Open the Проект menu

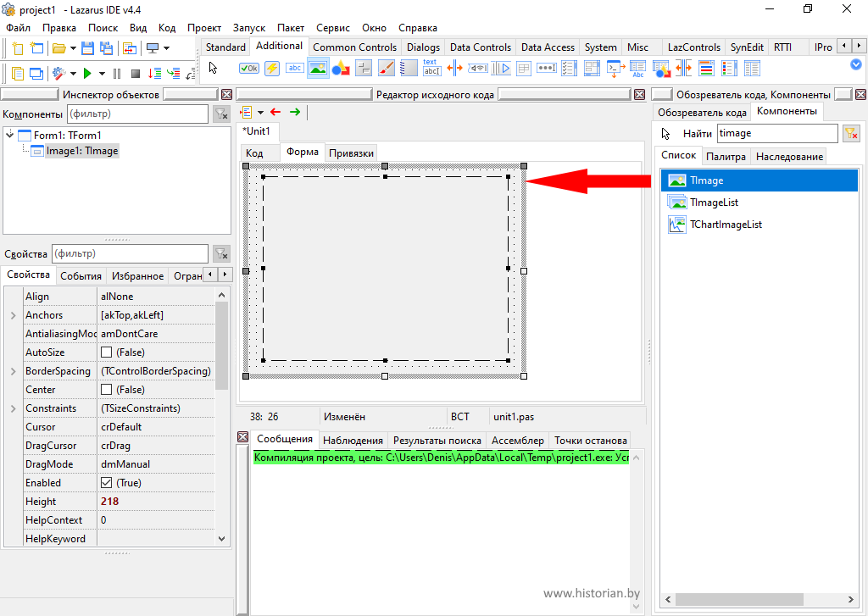[203, 27]
